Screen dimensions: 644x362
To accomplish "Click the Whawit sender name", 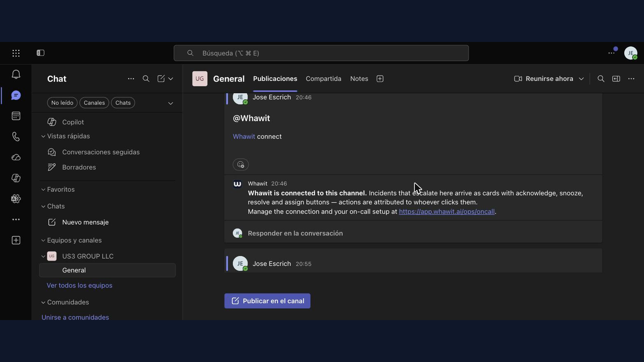I will (257, 184).
